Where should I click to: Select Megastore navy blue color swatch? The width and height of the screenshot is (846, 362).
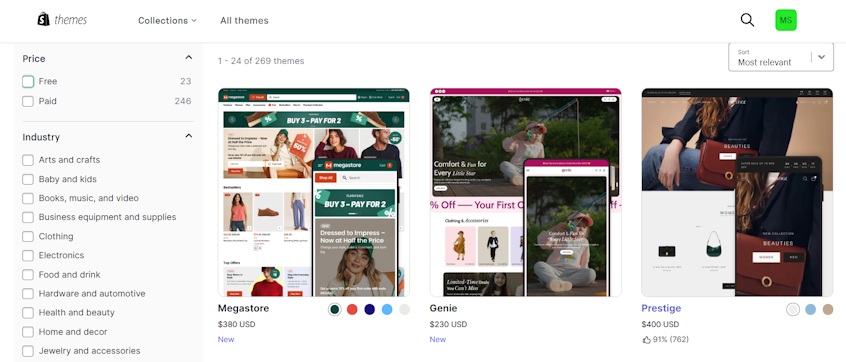pos(370,310)
